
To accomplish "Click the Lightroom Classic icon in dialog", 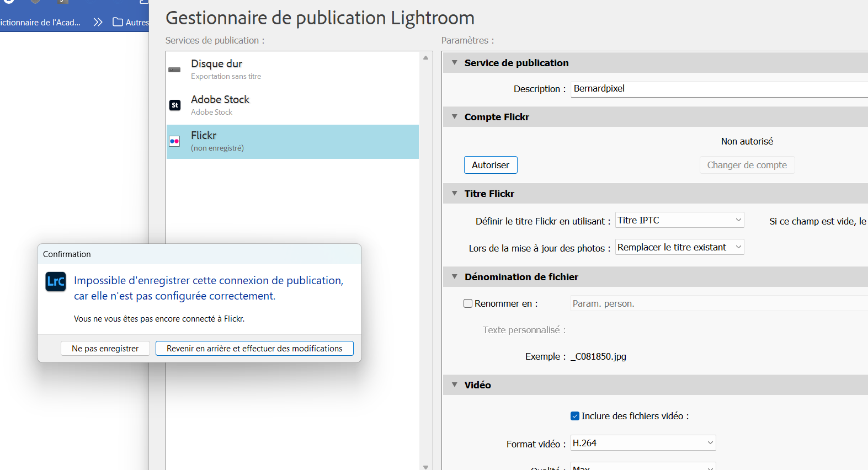I will pyautogui.click(x=56, y=282).
